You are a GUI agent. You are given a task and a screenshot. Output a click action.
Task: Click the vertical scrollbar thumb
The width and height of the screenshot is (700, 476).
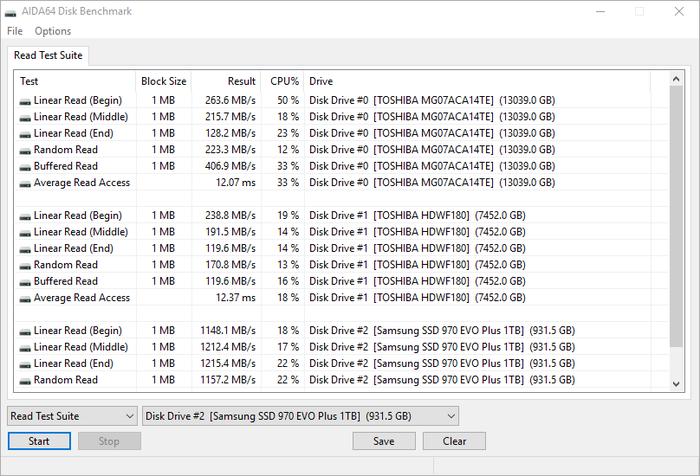tap(676, 217)
